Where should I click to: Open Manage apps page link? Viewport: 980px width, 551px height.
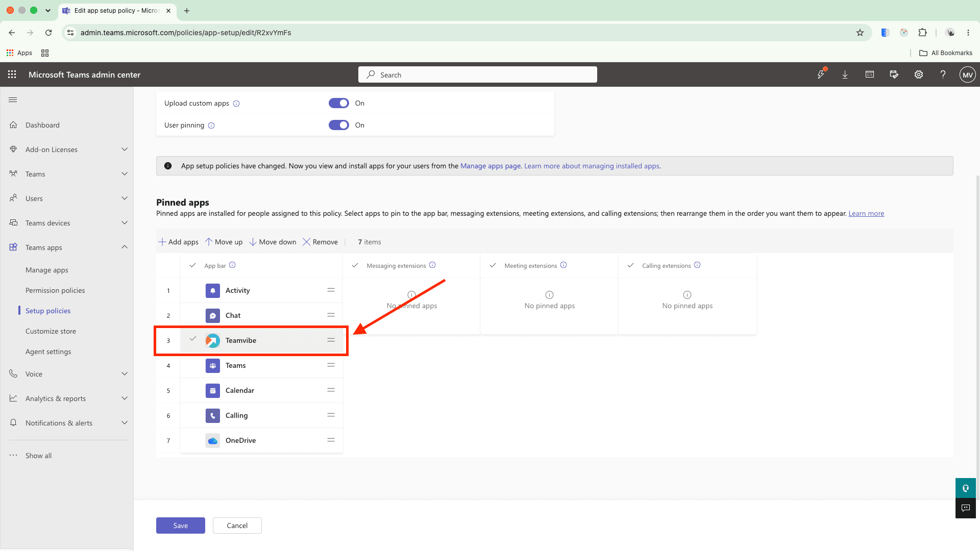click(491, 166)
